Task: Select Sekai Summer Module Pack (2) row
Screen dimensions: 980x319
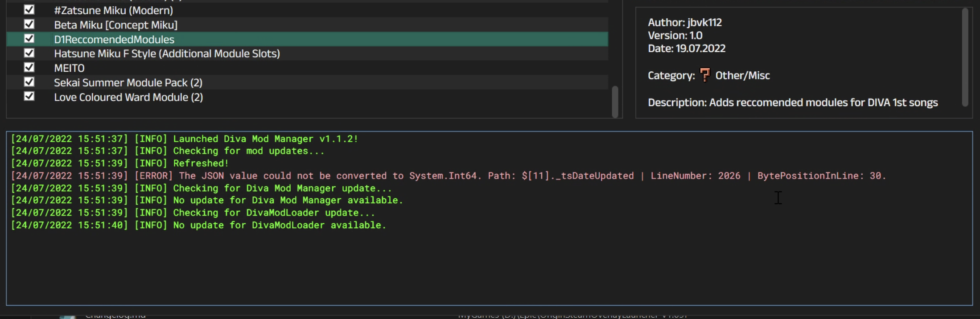Action: [x=307, y=82]
